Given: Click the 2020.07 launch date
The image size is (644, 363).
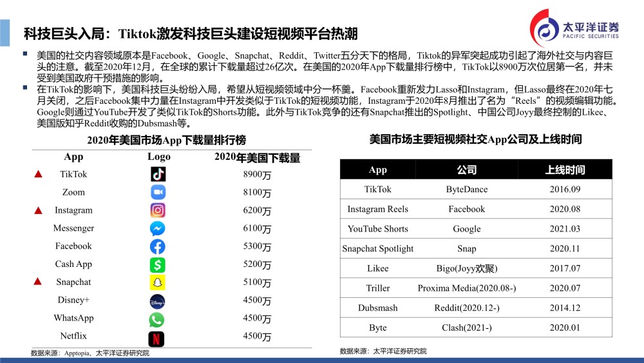Looking at the screenshot, I should pos(565,288).
